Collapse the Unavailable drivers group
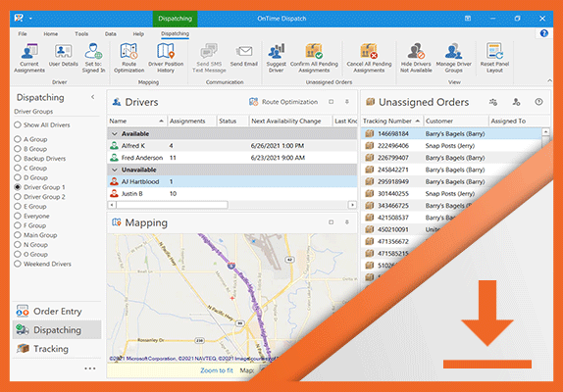The width and height of the screenshot is (563, 392). [x=115, y=170]
